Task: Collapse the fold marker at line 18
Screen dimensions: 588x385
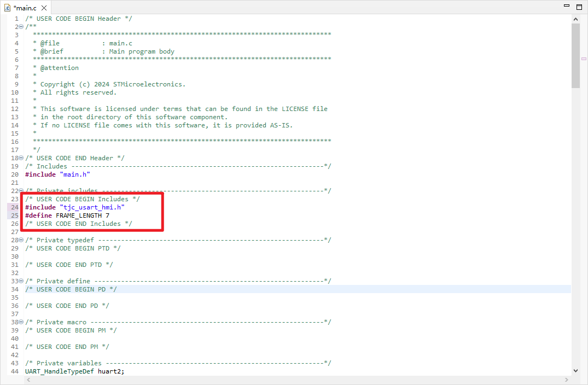Action: click(x=21, y=158)
